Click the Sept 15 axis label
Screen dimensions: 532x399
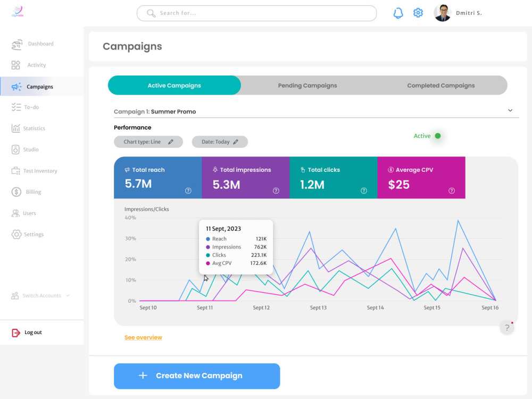(x=432, y=307)
